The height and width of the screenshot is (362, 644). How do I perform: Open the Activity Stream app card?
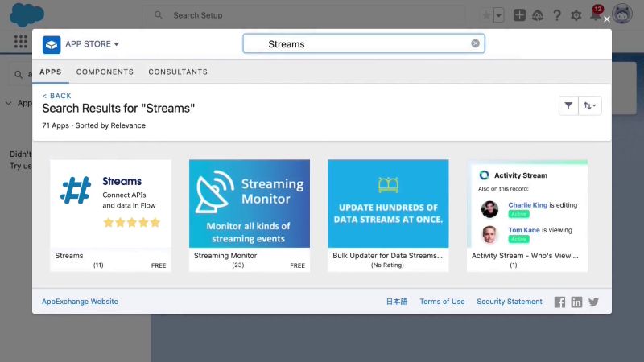tap(527, 216)
